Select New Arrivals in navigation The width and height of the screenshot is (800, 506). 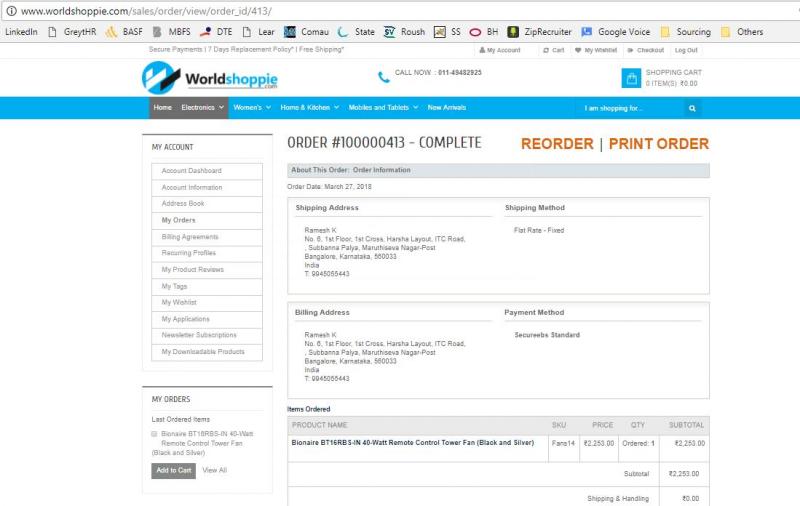(447, 108)
